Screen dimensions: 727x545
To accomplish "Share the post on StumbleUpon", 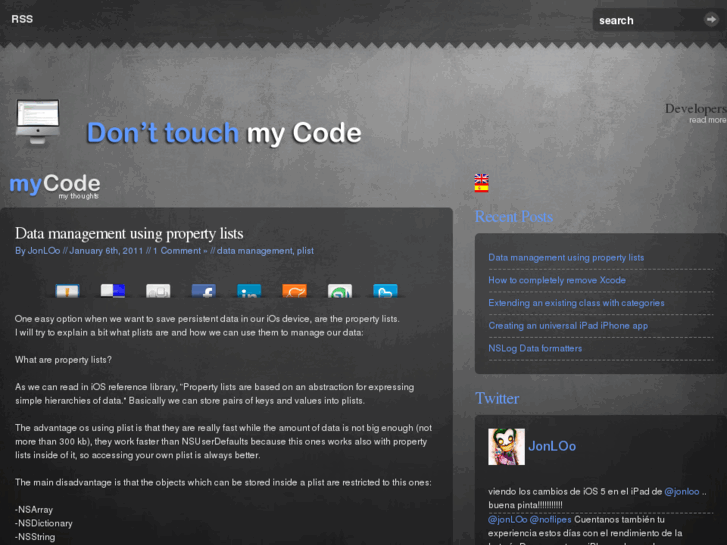I will click(x=340, y=291).
